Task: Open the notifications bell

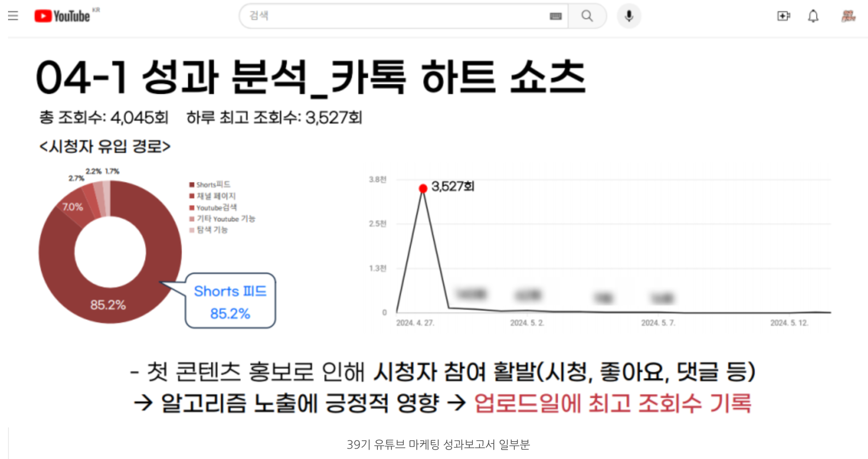Action: [x=813, y=16]
